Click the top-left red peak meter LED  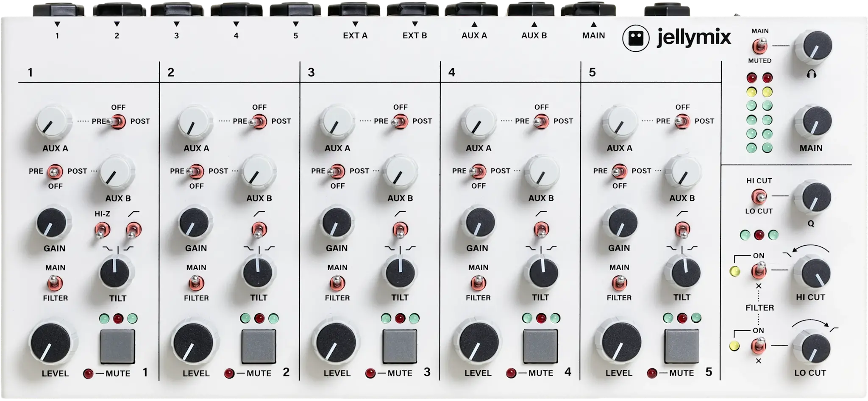tap(751, 78)
